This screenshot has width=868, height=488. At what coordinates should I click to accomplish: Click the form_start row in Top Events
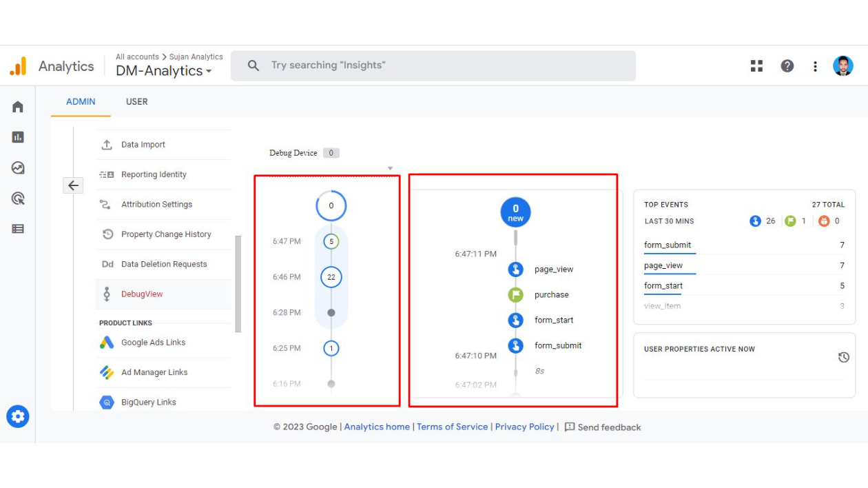pyautogui.click(x=744, y=286)
